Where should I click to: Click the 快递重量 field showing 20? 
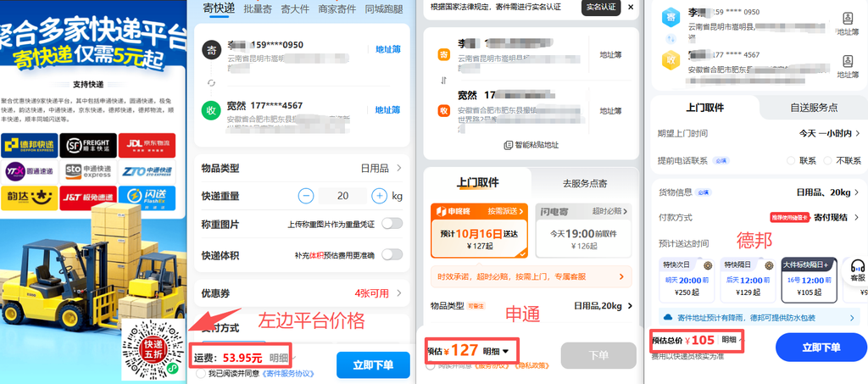point(342,196)
